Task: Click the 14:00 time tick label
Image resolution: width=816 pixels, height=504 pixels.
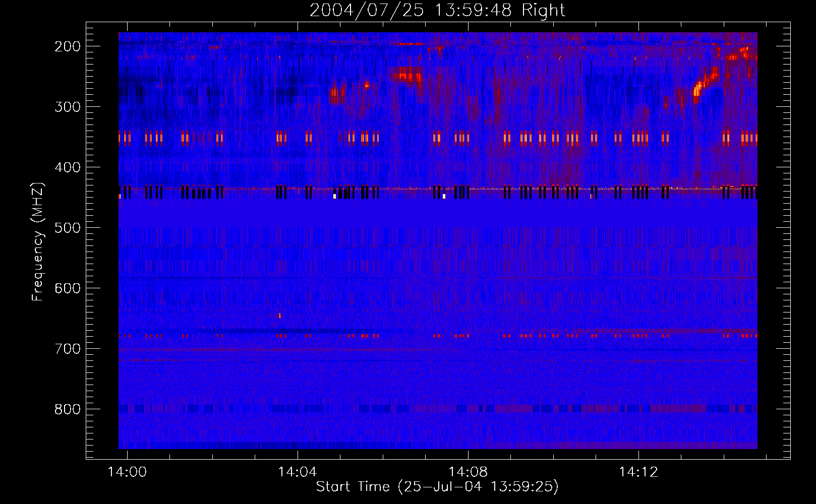Action: tap(127, 472)
